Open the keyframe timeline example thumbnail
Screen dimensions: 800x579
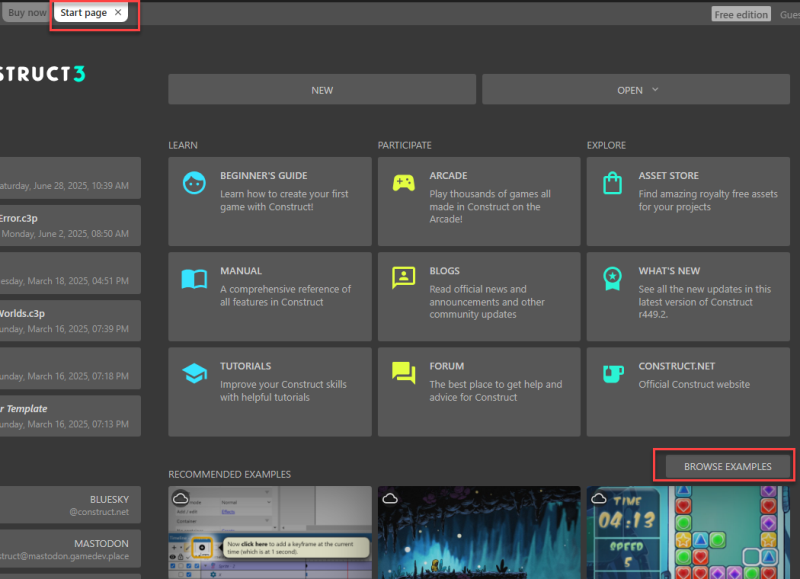pyautogui.click(x=270, y=532)
